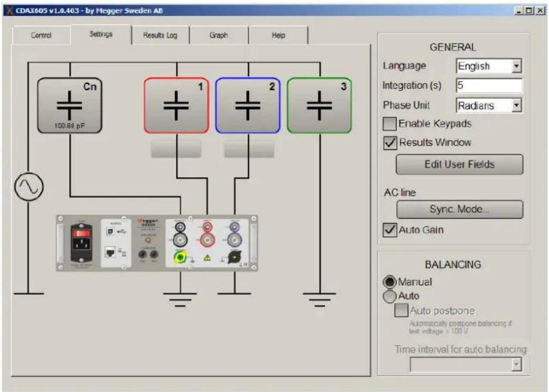Click the yellow warning triangle on device
The height and width of the screenshot is (392, 549).
click(x=207, y=258)
